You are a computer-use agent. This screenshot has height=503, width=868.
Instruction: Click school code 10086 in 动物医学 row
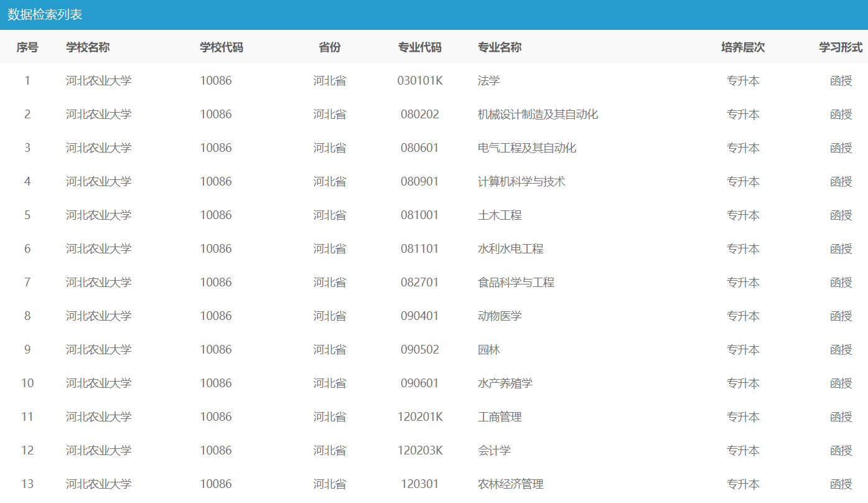(216, 316)
